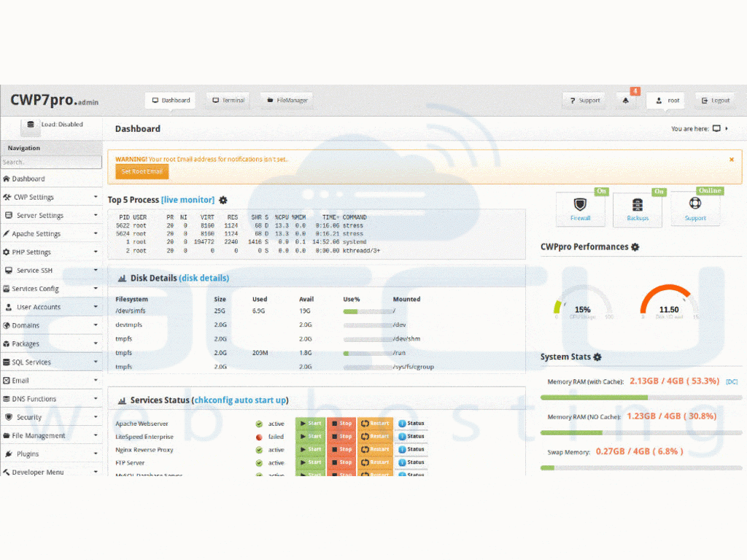Click Memory RAM with Cache progress bar

coord(641,397)
